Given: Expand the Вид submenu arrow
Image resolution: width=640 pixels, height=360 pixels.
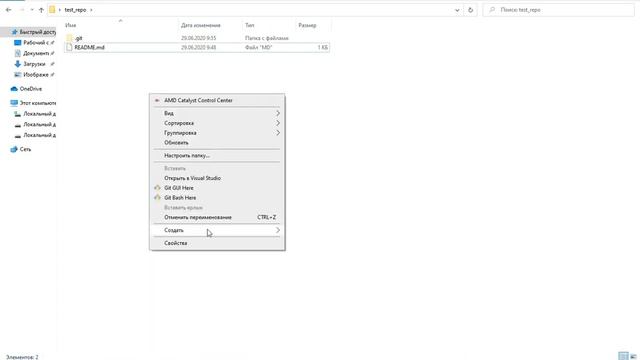Looking at the screenshot, I should tap(278, 113).
